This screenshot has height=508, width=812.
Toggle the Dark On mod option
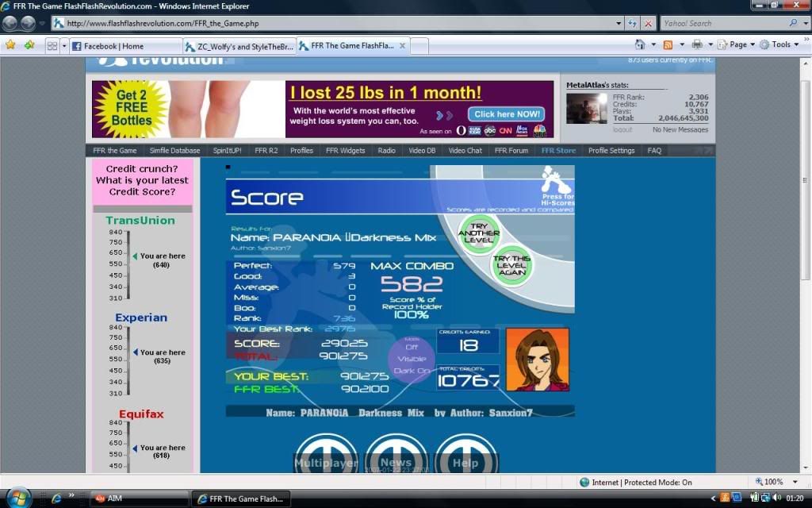412,371
